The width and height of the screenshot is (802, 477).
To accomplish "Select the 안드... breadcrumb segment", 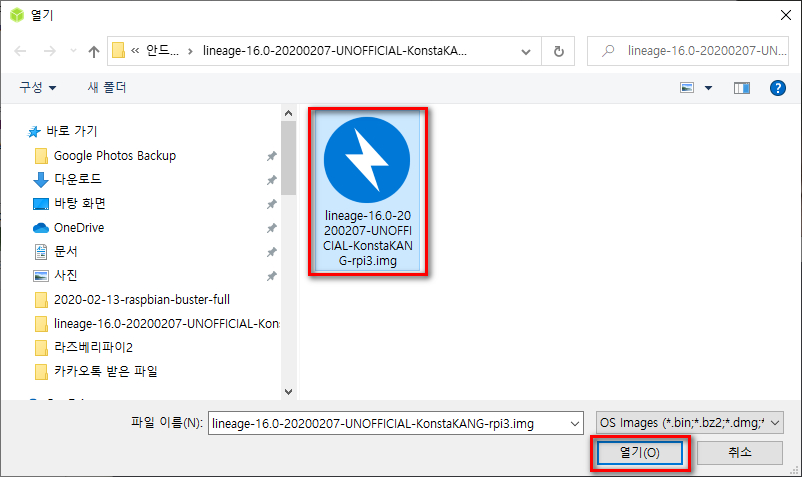I will [x=162, y=51].
